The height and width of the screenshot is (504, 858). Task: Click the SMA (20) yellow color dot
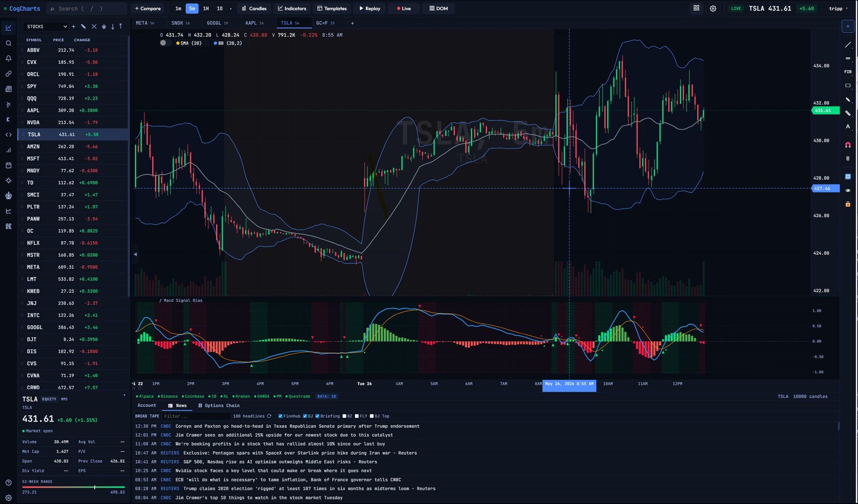pos(177,43)
